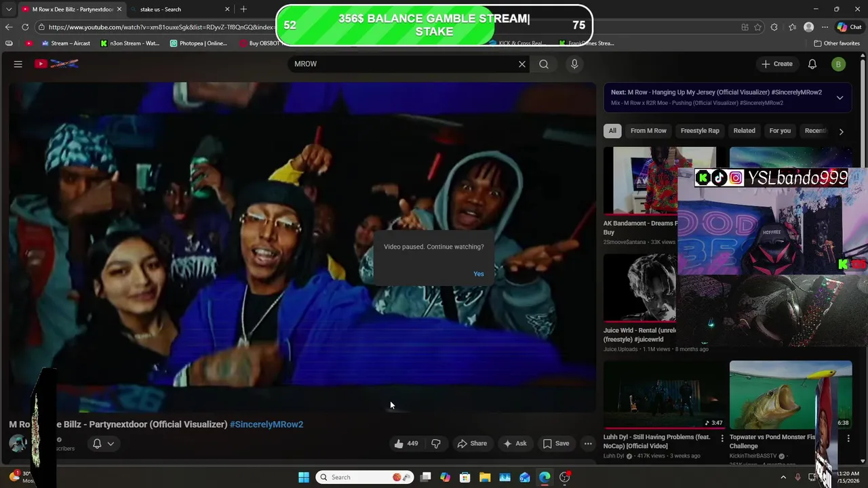Save the video to a playlist

[556, 443]
